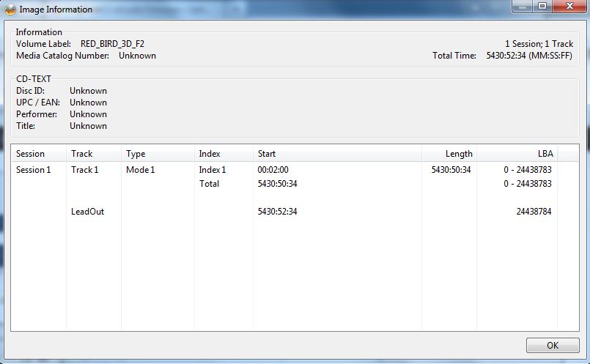Click volume label RED_BIRD_3D_F2
This screenshot has height=364, width=590.
point(113,44)
